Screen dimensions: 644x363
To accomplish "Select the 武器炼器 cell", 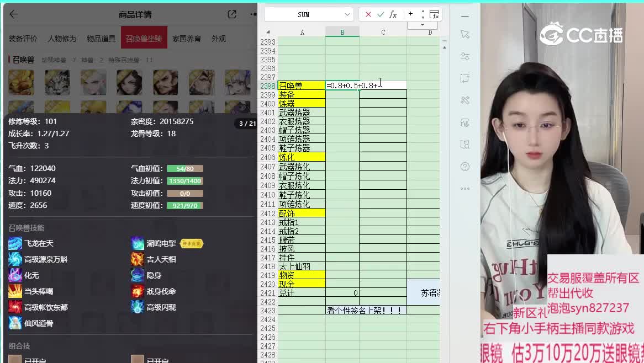I will (x=302, y=113).
